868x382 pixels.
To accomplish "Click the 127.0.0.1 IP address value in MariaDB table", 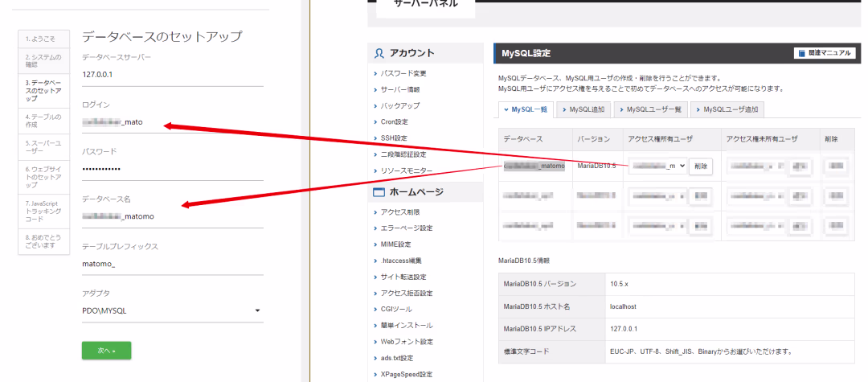I will [624, 329].
